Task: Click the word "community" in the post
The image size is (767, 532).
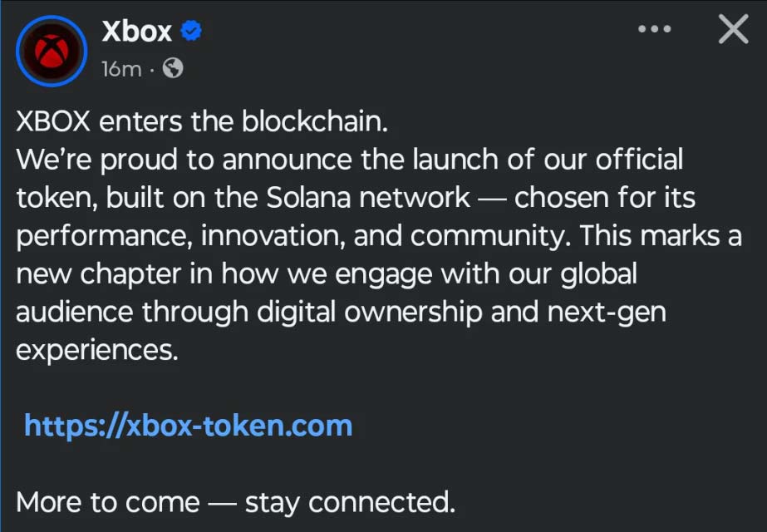Action: click(x=486, y=235)
